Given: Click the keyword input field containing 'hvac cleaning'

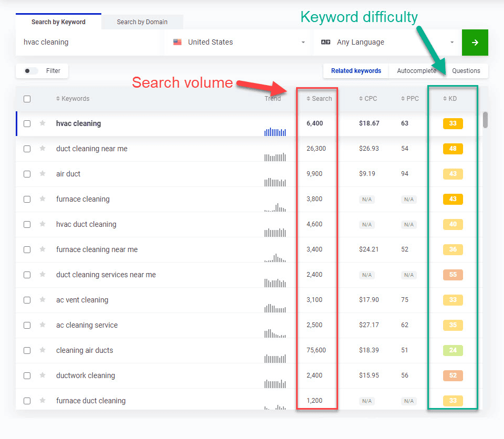Looking at the screenshot, I should coord(87,43).
